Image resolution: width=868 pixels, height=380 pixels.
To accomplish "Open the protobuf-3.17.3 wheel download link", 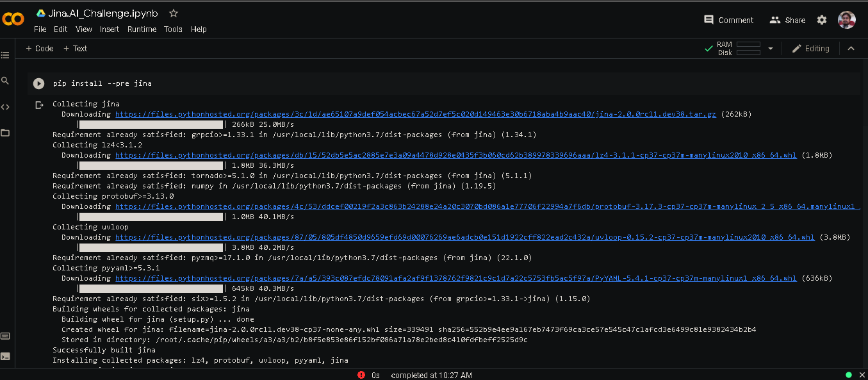I will pos(487,206).
